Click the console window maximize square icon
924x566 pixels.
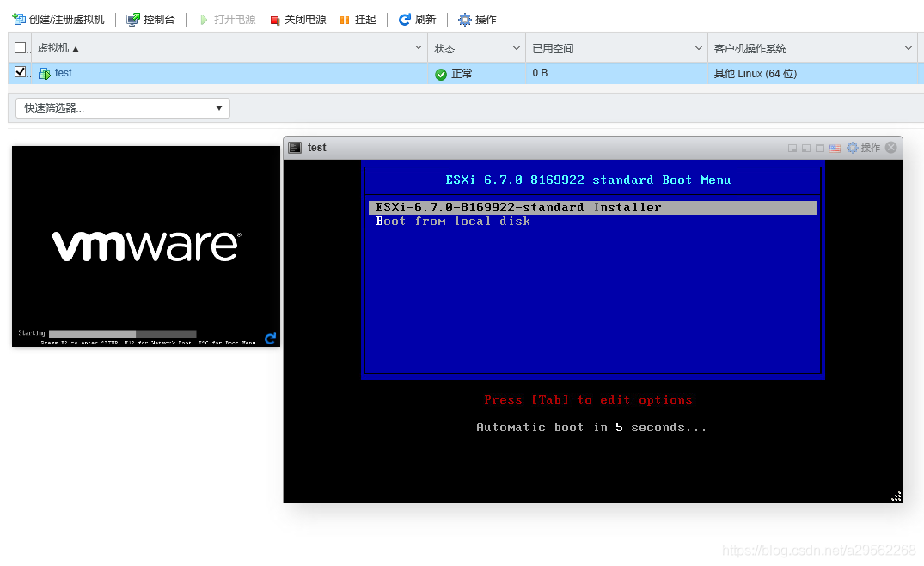coord(820,148)
